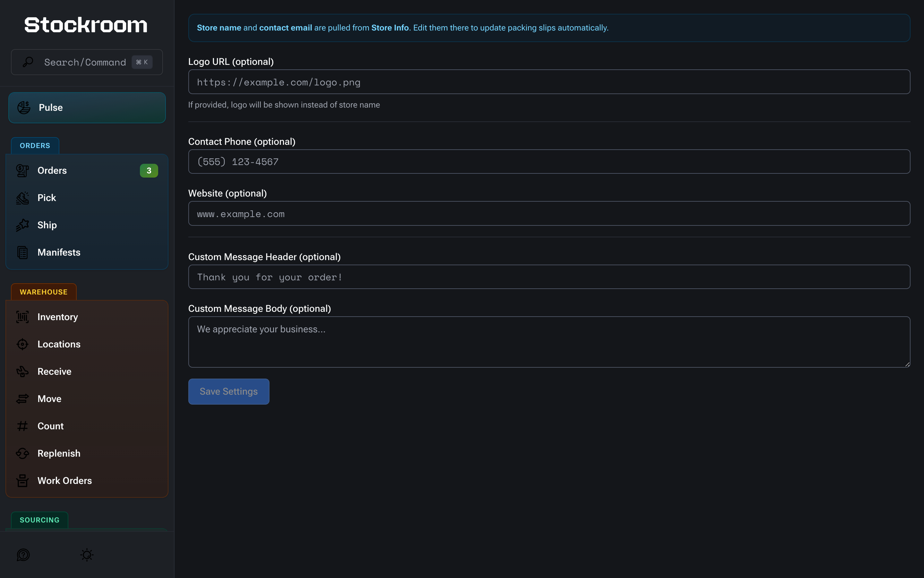Screen dimensions: 924x578
Task: Click the "Contact Phone (optional)" label
Action: pyautogui.click(x=242, y=141)
